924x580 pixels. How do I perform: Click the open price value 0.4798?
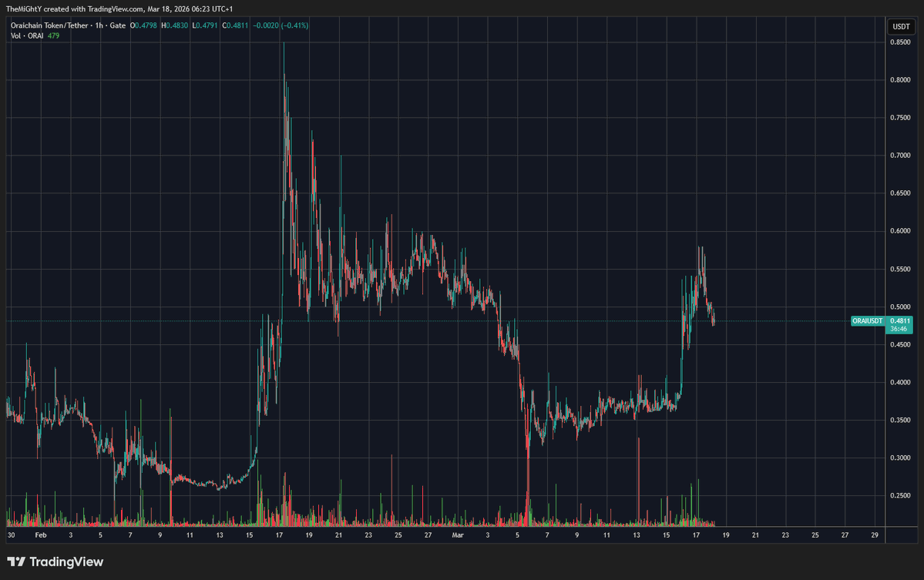click(146, 25)
